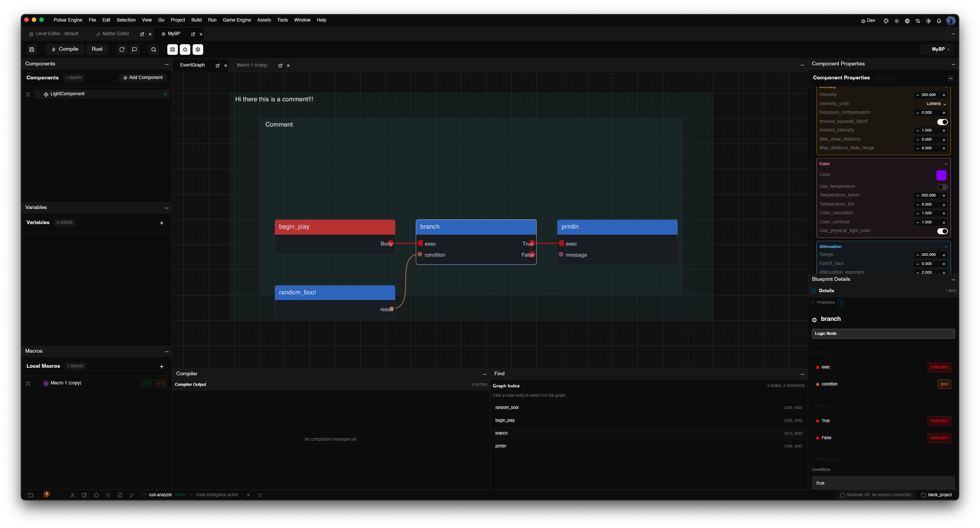Image resolution: width=980 pixels, height=528 pixels.
Task: Click the user avatar in the top-right corner
Action: [x=950, y=20]
